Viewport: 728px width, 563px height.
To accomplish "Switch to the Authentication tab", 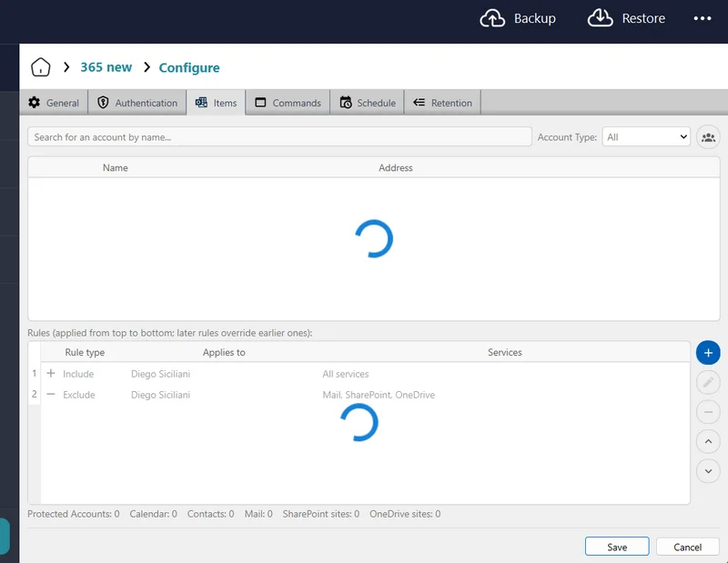I will point(137,103).
